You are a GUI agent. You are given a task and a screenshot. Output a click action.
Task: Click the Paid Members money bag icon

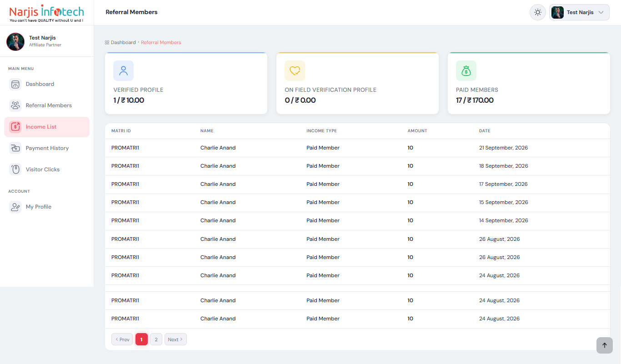tap(466, 70)
